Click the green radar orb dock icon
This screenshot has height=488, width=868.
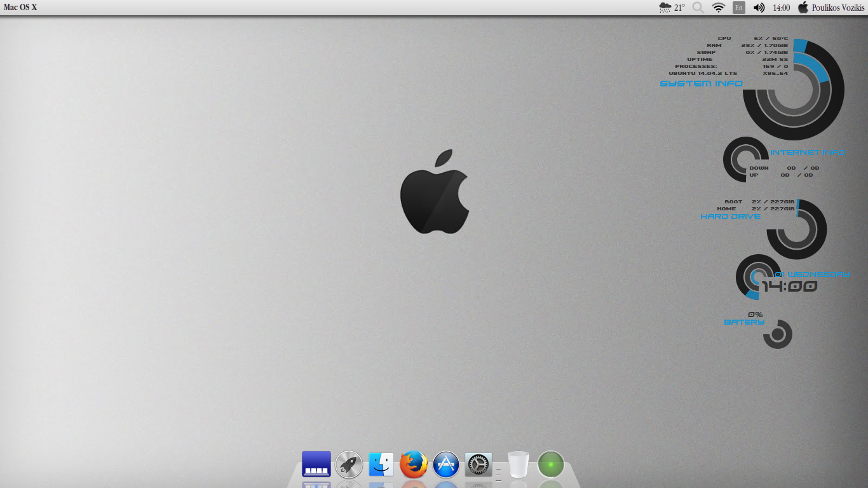[x=551, y=464]
